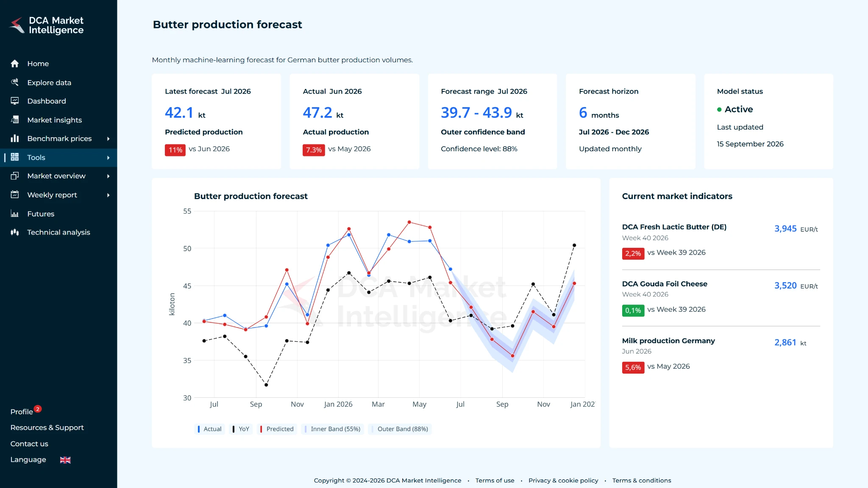This screenshot has height=488, width=868.
Task: Toggle Inner Band (55%) legend entry
Action: [333, 429]
